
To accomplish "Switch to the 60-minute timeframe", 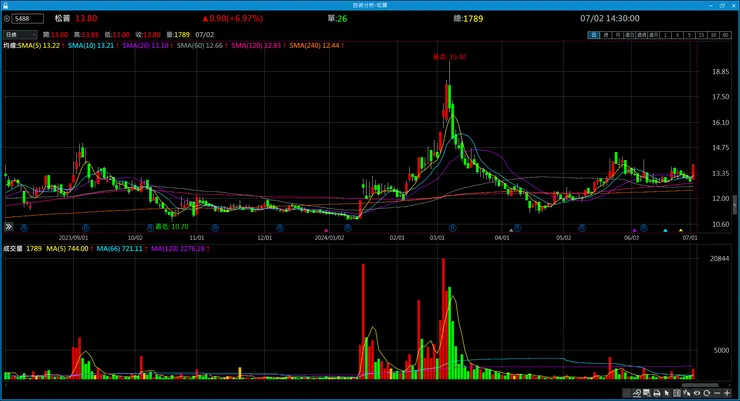I will [726, 35].
